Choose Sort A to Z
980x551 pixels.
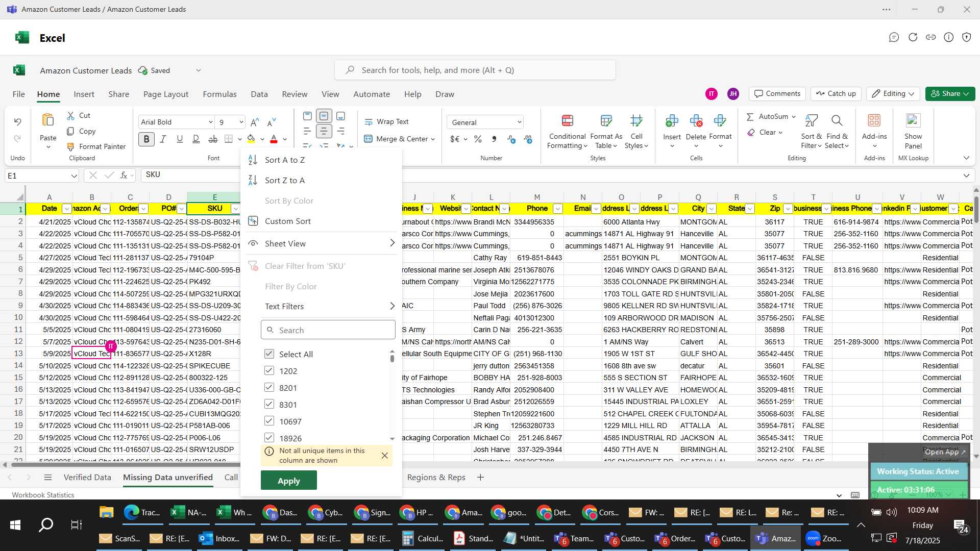(x=322, y=160)
